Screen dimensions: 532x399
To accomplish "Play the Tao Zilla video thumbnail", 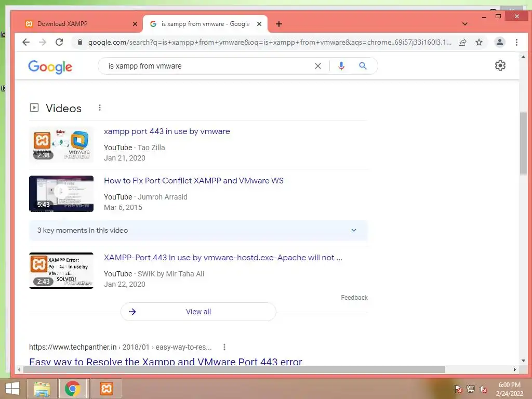I will pyautogui.click(x=61, y=144).
